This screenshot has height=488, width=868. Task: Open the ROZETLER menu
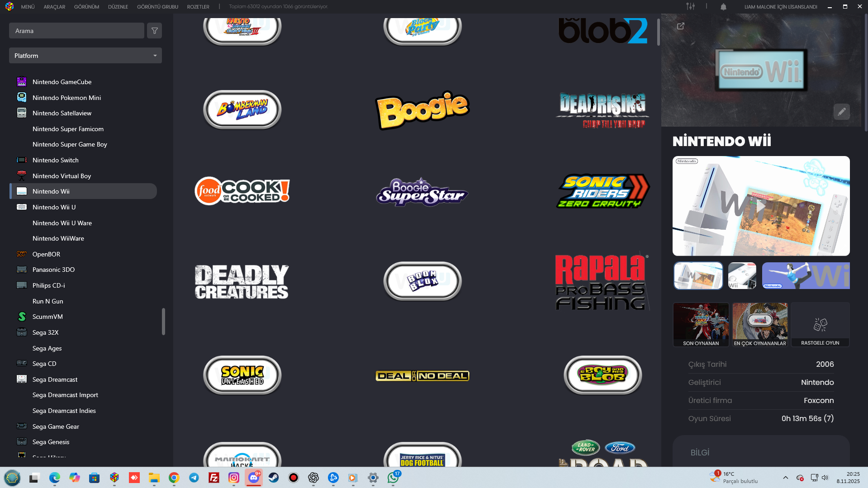click(x=198, y=7)
